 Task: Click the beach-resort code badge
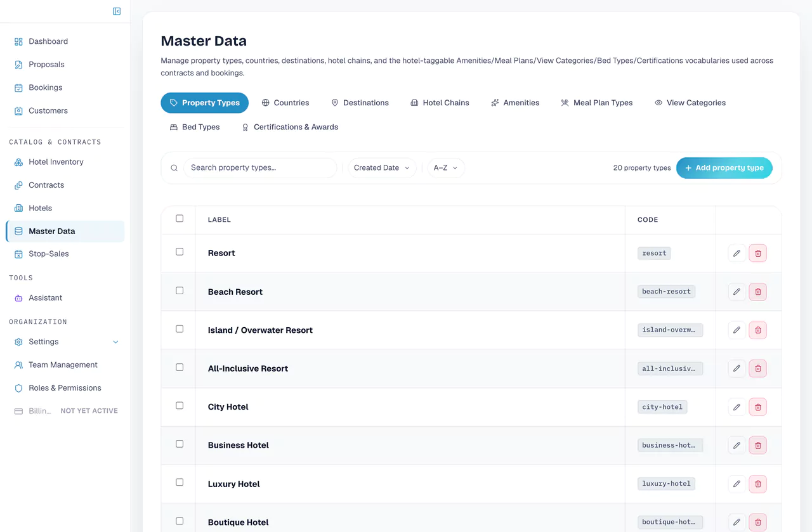coord(666,292)
